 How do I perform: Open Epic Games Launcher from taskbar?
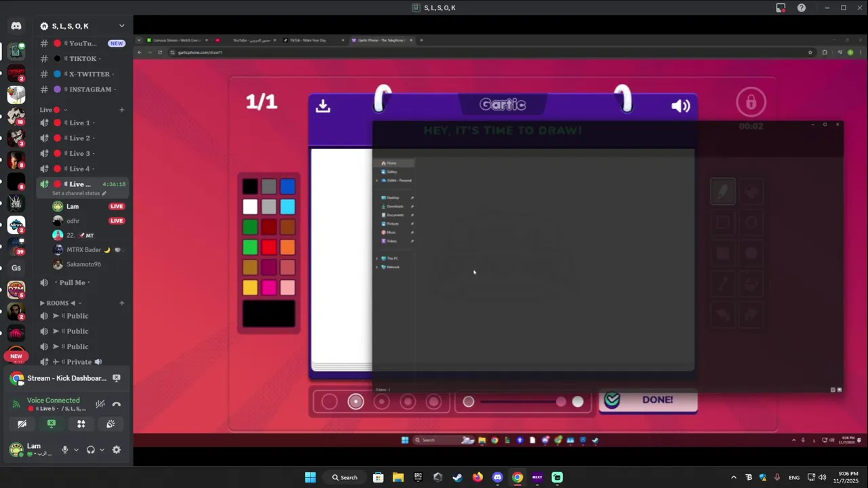coord(418,477)
